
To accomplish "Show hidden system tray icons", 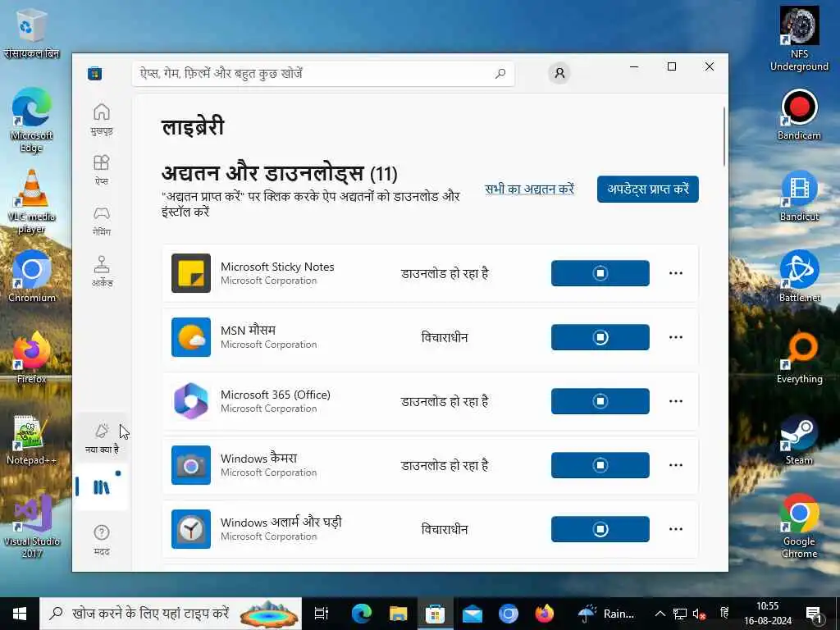I will coord(660,614).
